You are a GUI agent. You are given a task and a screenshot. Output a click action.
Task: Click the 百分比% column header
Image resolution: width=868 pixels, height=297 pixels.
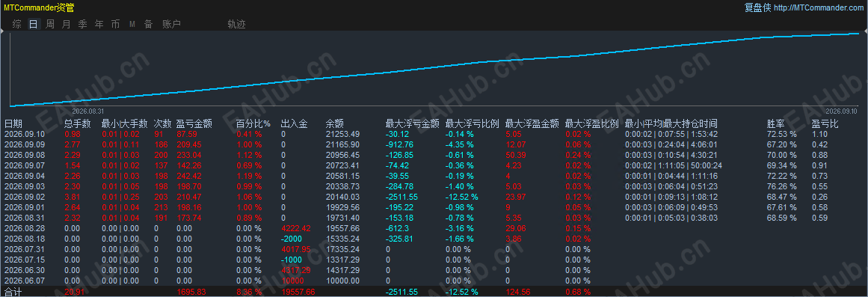[x=253, y=123]
